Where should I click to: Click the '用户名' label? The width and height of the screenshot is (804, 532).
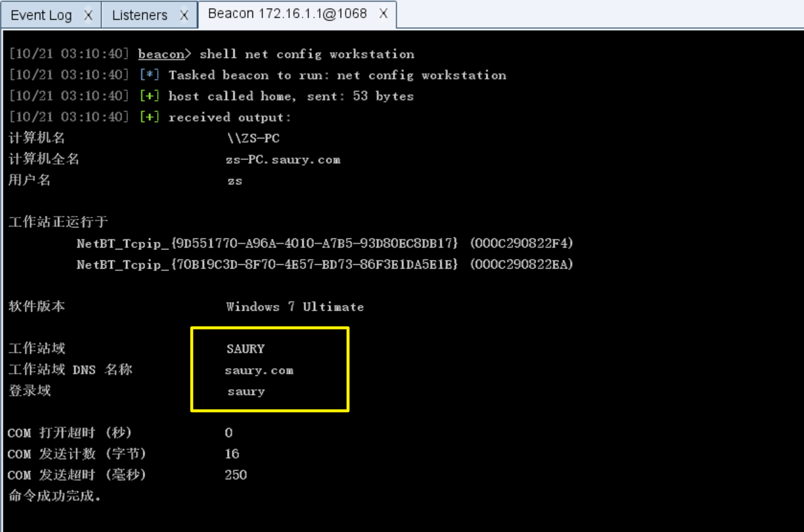point(29,180)
